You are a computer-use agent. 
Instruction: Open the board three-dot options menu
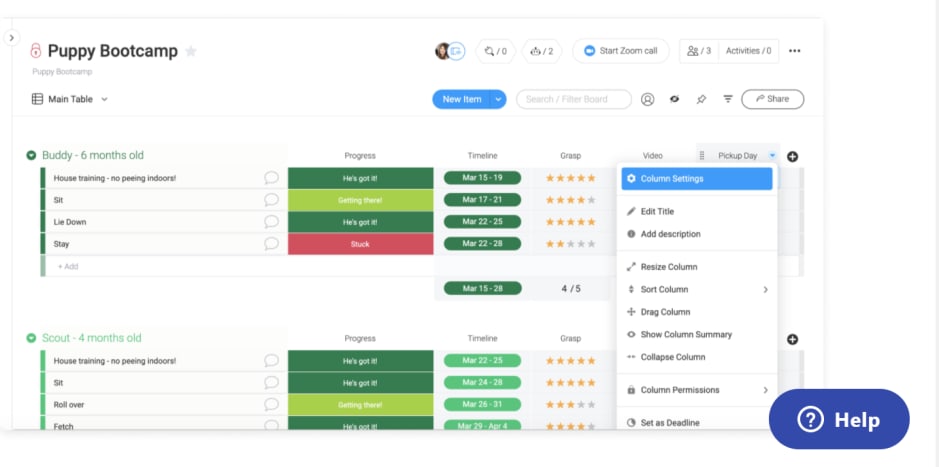click(795, 51)
